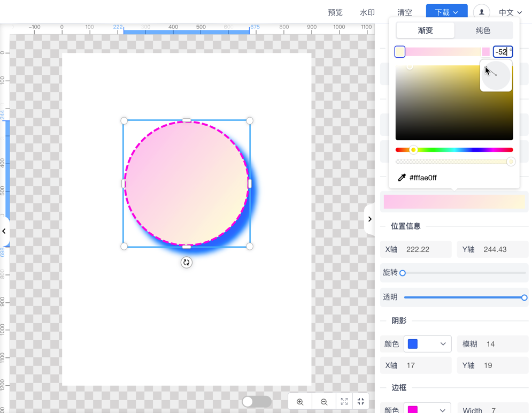
Task: Click the hue slider handle
Action: (x=413, y=150)
